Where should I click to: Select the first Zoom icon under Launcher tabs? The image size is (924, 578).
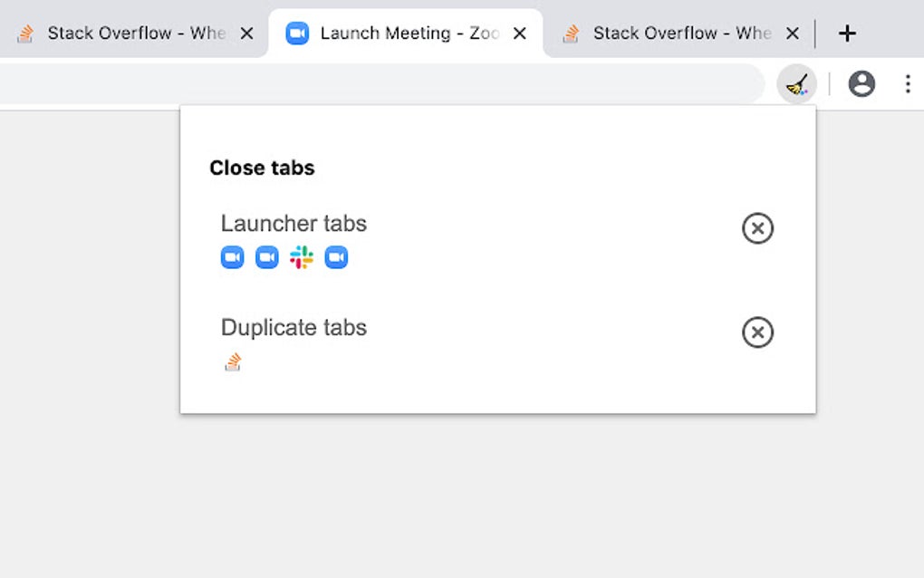232,257
